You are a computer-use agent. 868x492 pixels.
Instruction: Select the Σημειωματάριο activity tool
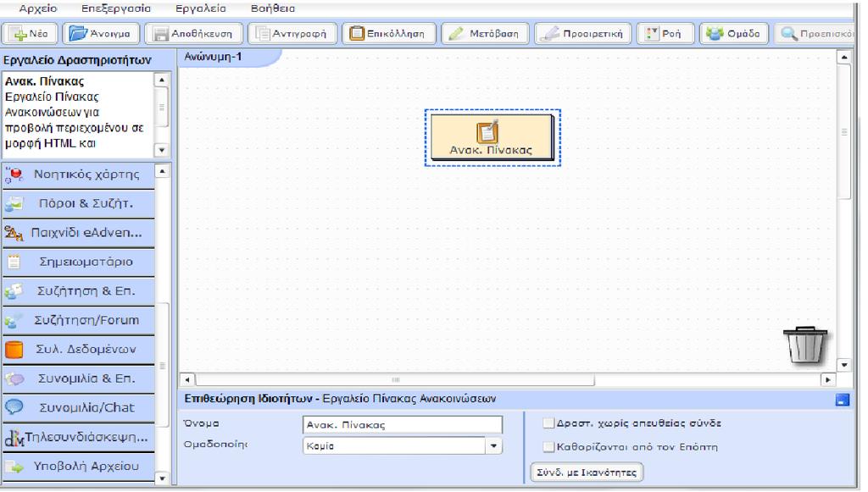pos(78,262)
